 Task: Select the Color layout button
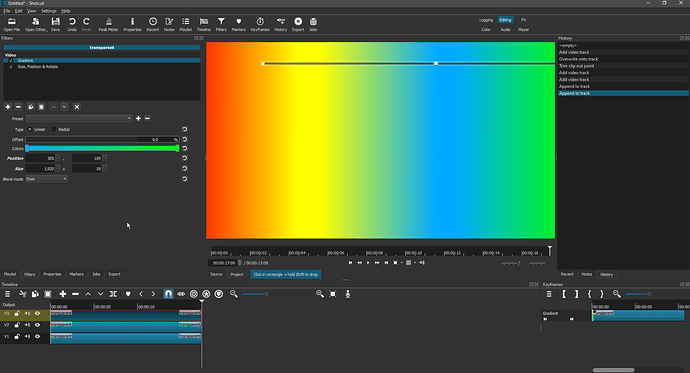pyautogui.click(x=486, y=29)
